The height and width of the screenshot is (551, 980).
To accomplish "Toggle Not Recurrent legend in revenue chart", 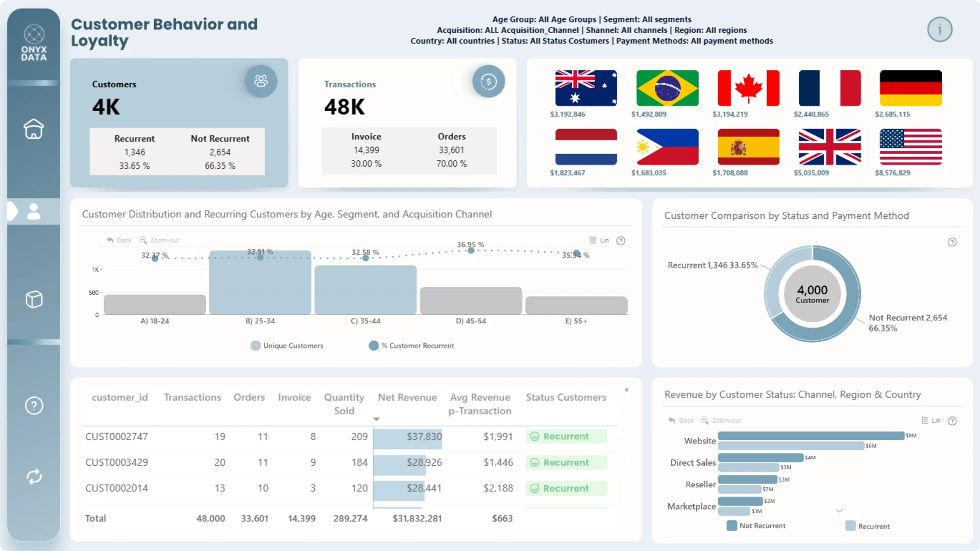I will [756, 525].
